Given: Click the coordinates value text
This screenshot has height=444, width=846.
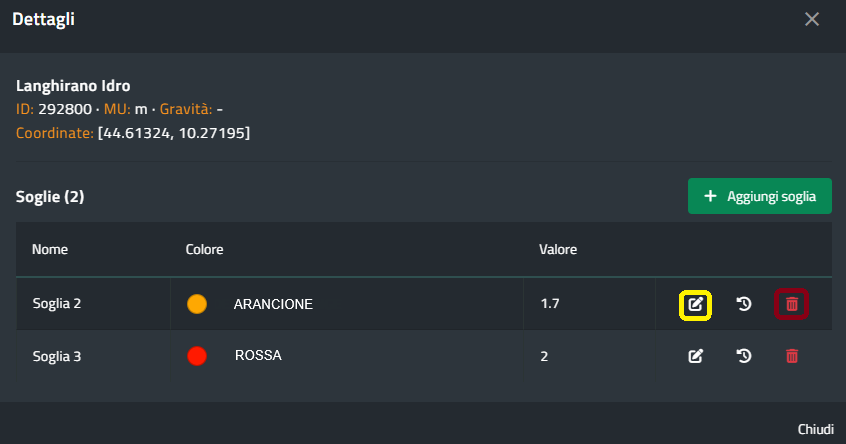Looking at the screenshot, I should 174,132.
